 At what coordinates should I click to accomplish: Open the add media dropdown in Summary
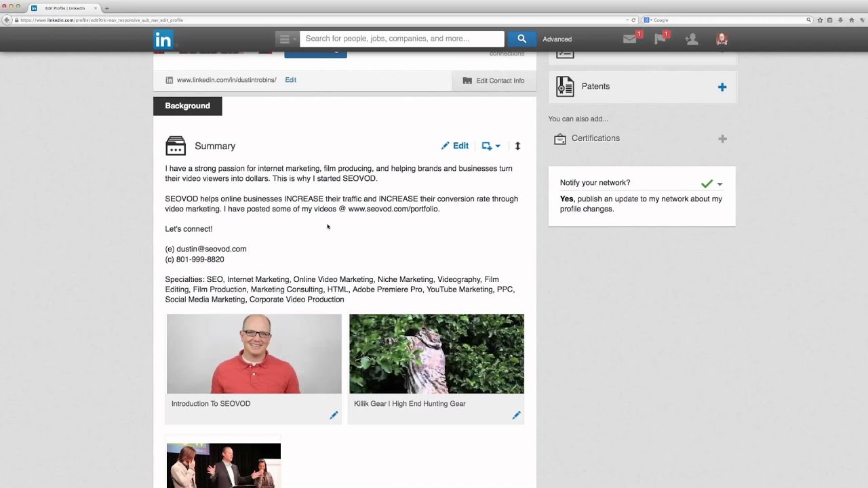pos(491,146)
